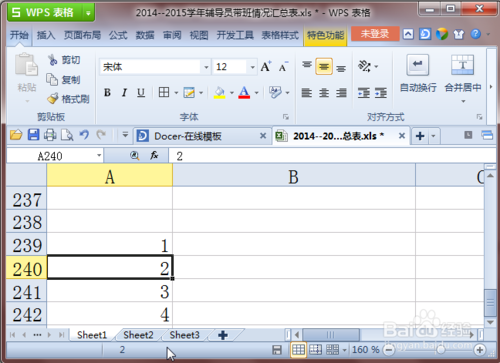Open the font size dropdown

point(252,67)
